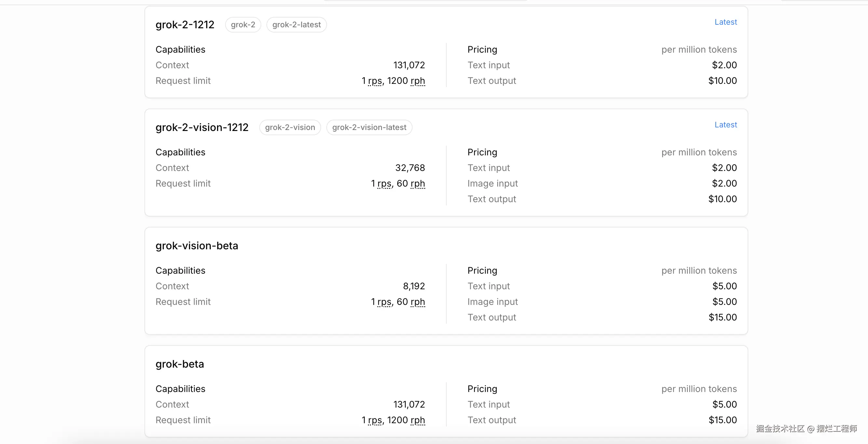The width and height of the screenshot is (868, 444).
Task: Click the Latest link on grok-2-1212 card
Action: (726, 22)
